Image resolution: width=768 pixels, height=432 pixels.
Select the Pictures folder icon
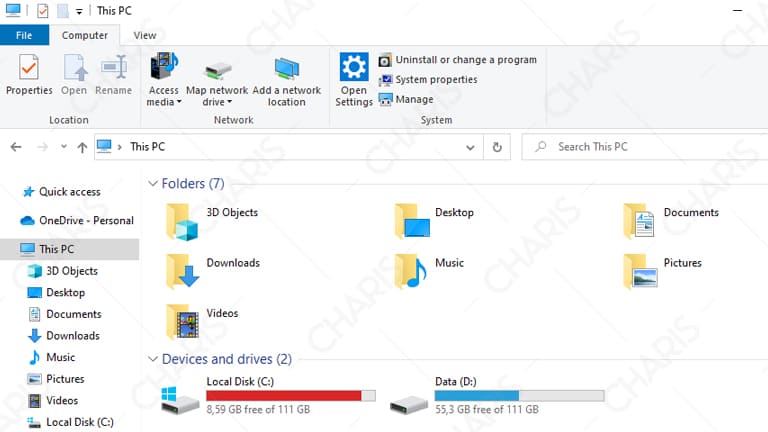coord(640,272)
